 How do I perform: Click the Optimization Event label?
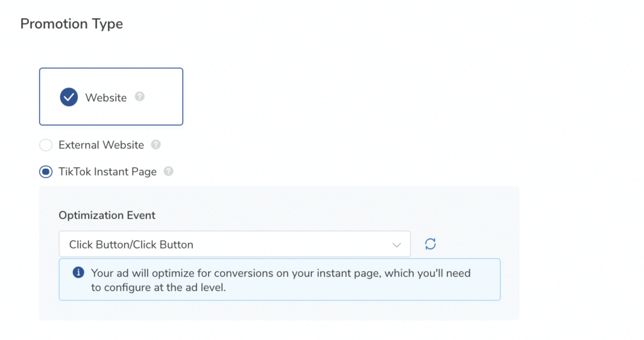point(107,215)
